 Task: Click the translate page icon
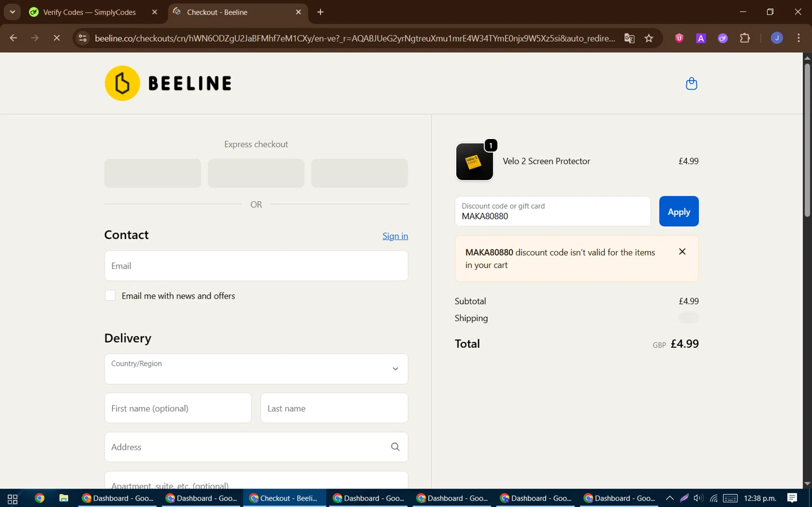click(629, 38)
